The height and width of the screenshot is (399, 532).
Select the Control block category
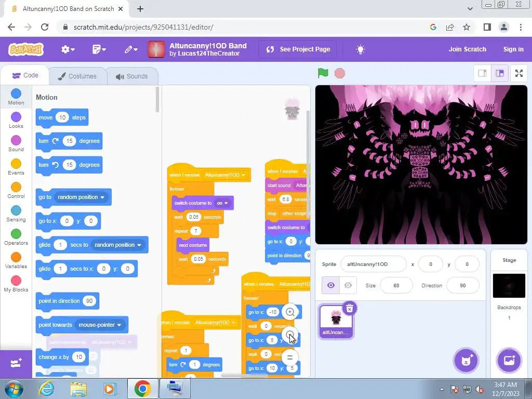tap(16, 190)
